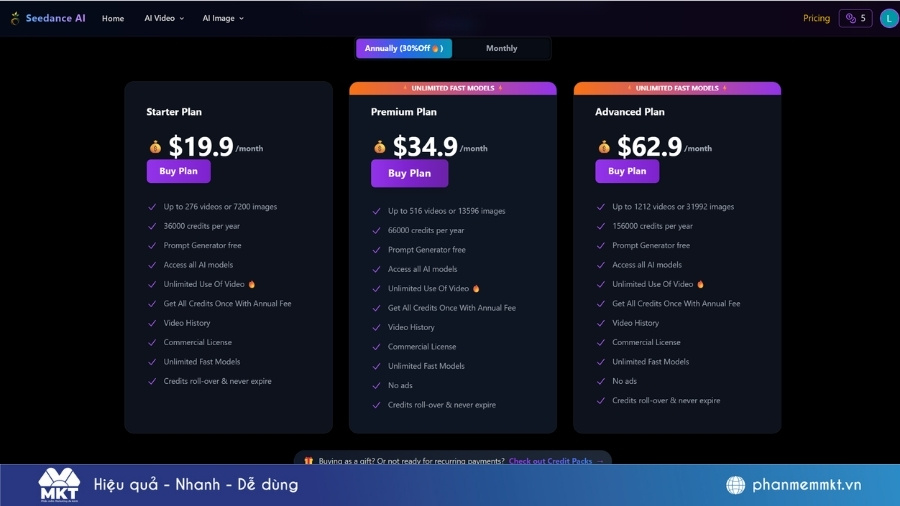Click the checkmark beside Premium No ads
Image resolution: width=900 pixels, height=506 pixels.
coord(377,386)
